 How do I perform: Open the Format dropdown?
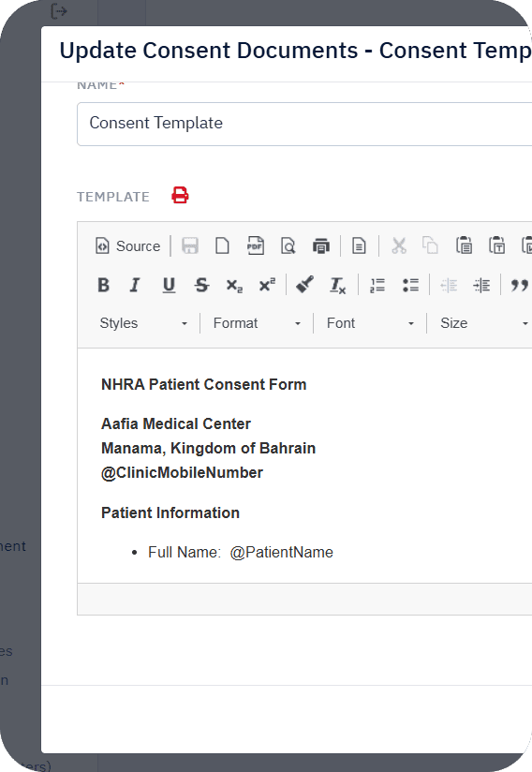pos(257,323)
